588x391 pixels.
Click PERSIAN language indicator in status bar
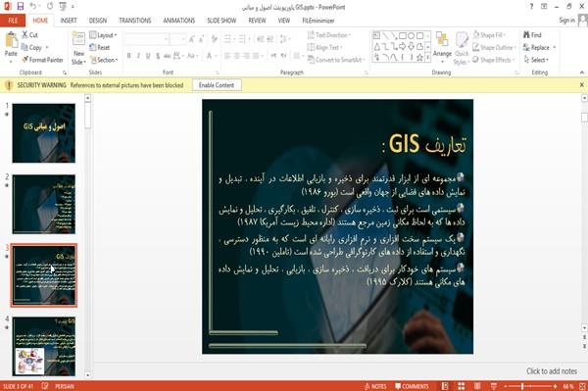click(x=65, y=386)
